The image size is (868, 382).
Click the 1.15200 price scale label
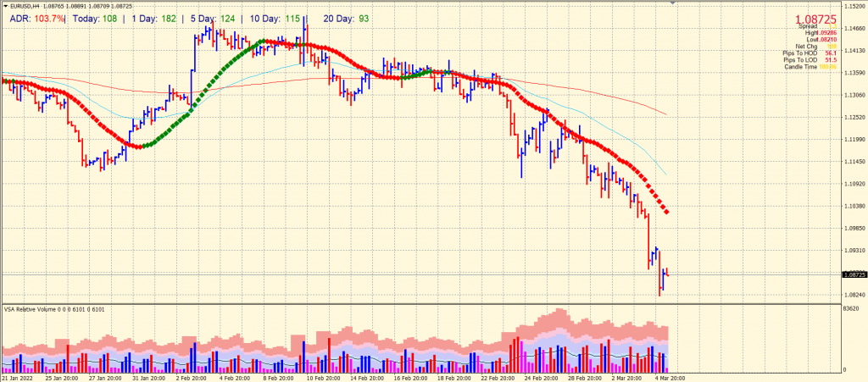coord(854,6)
